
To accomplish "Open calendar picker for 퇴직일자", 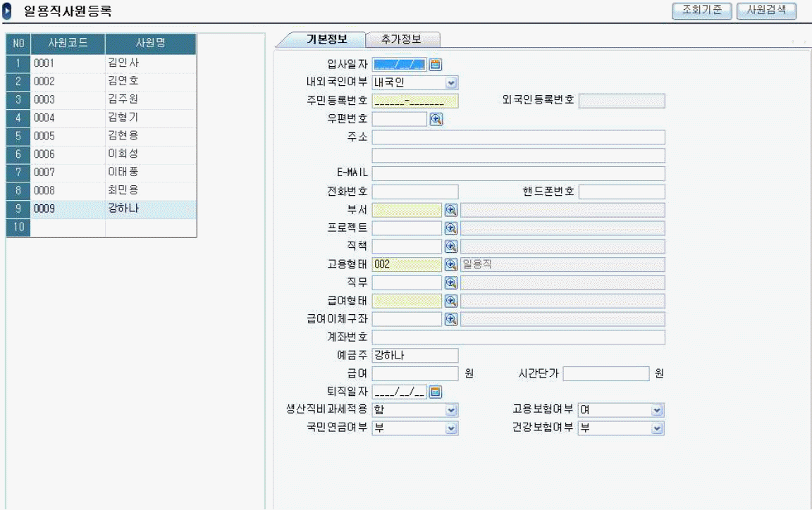I will click(436, 392).
